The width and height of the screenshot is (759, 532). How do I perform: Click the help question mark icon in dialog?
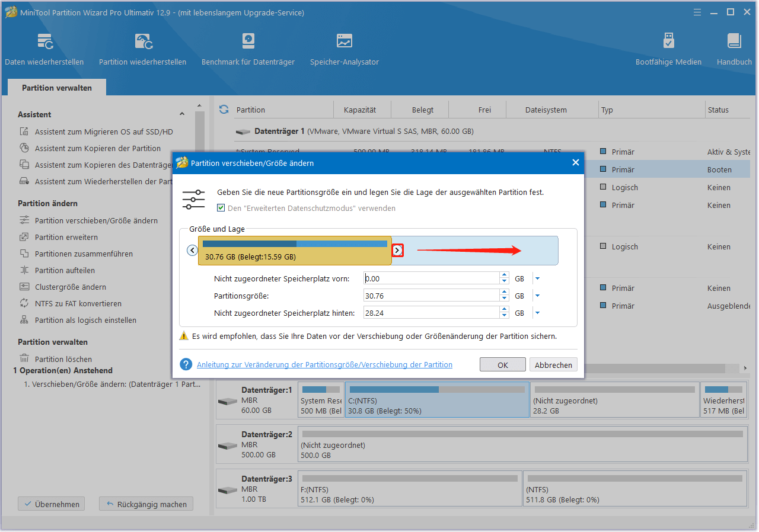coord(186,364)
